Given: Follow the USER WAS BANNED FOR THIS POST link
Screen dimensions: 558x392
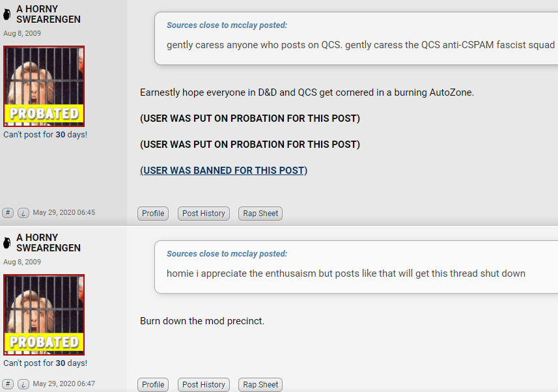Looking at the screenshot, I should coord(224,171).
